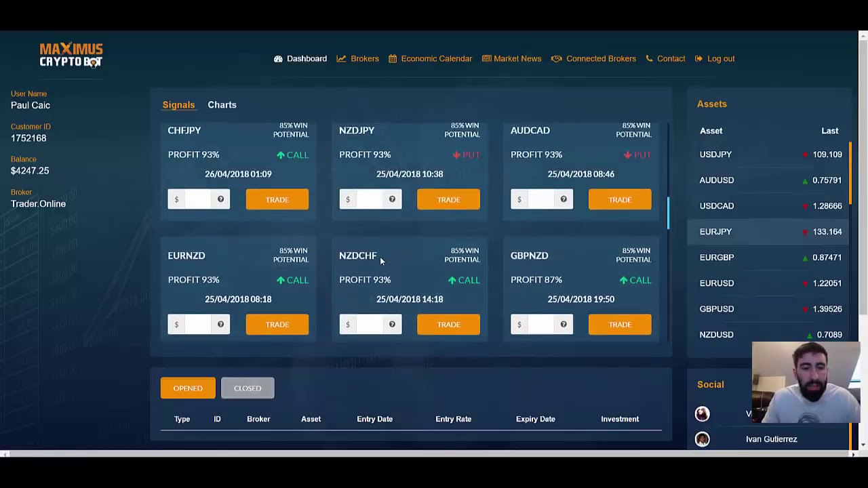Select the EURGBP asset row
Screen dimensions: 868x488
click(x=770, y=258)
